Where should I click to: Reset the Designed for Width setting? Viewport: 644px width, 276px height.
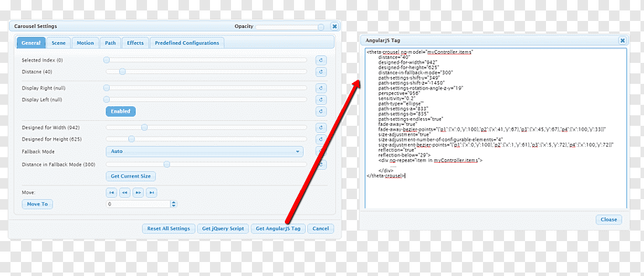[321, 128]
